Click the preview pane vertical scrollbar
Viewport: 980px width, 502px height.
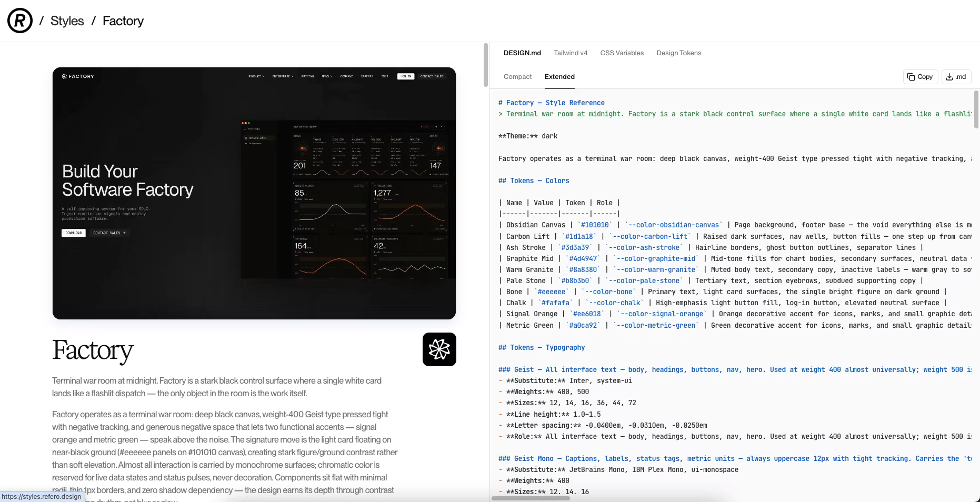point(486,65)
